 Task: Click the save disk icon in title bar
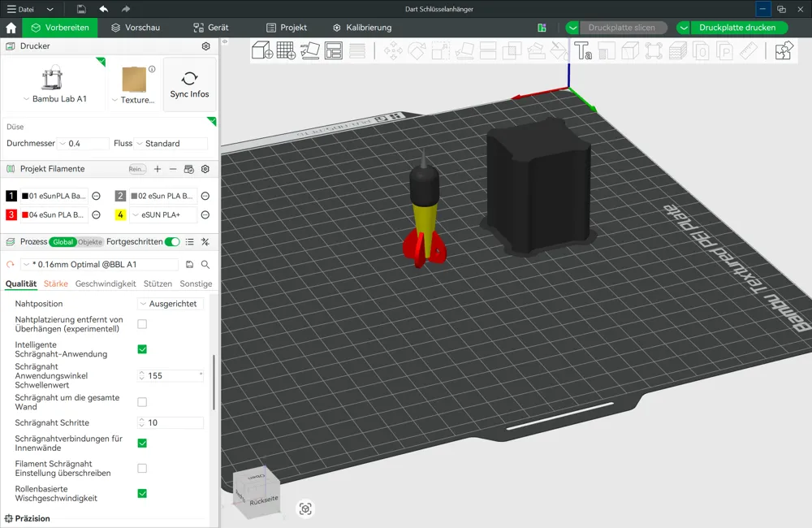tap(81, 9)
